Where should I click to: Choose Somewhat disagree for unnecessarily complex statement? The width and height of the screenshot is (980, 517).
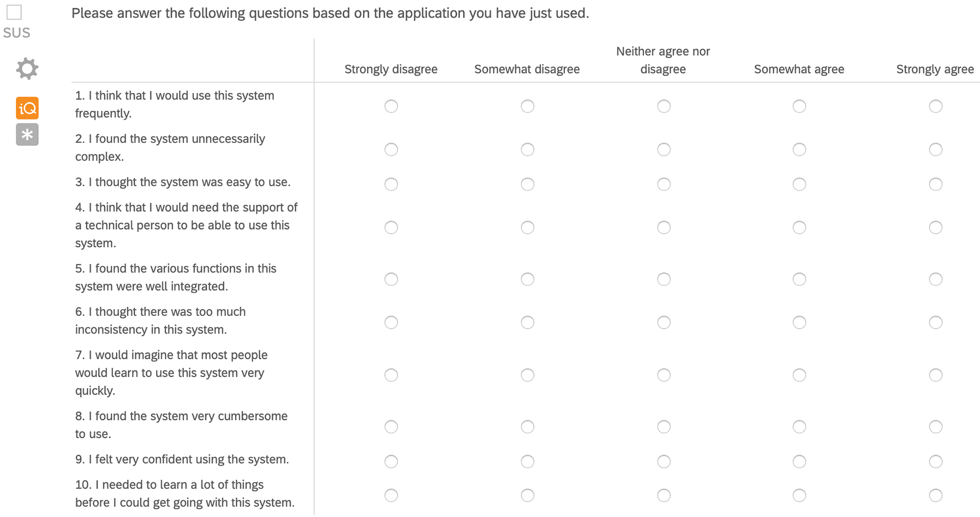[x=527, y=150]
